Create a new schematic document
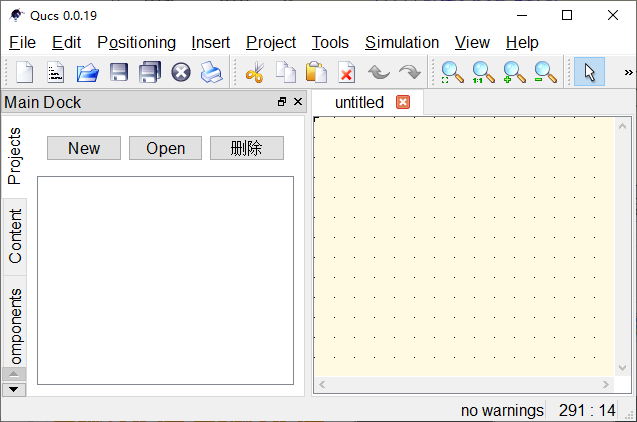This screenshot has height=422, width=637. click(24, 72)
